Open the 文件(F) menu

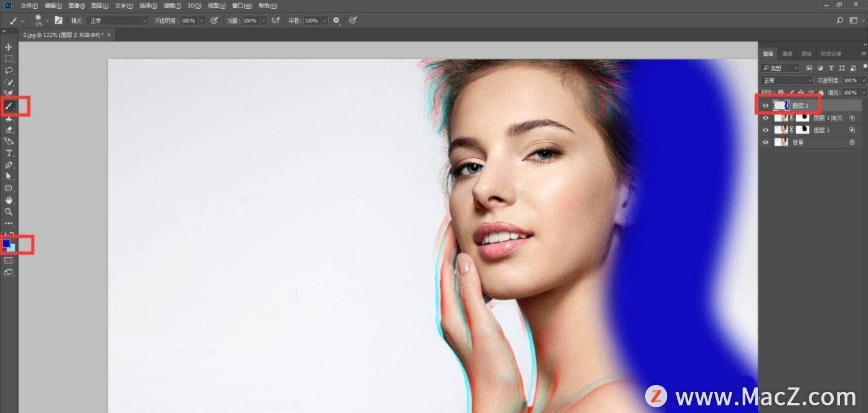point(29,6)
